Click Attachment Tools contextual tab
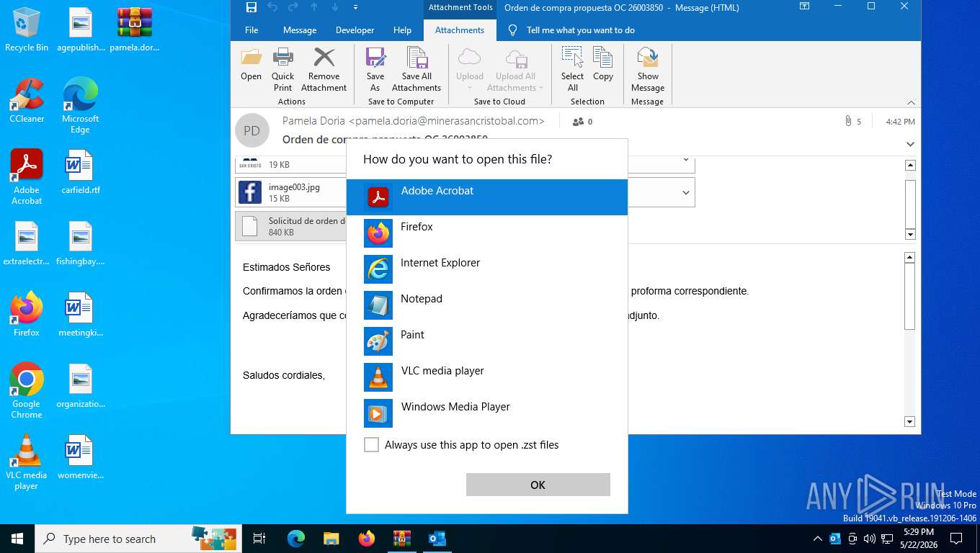This screenshot has height=553, width=980. point(460,8)
